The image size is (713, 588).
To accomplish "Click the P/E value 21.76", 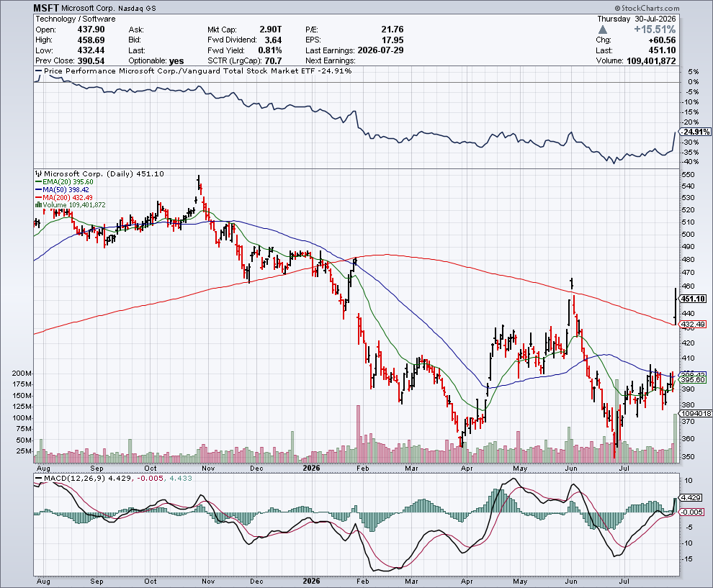I will click(393, 30).
